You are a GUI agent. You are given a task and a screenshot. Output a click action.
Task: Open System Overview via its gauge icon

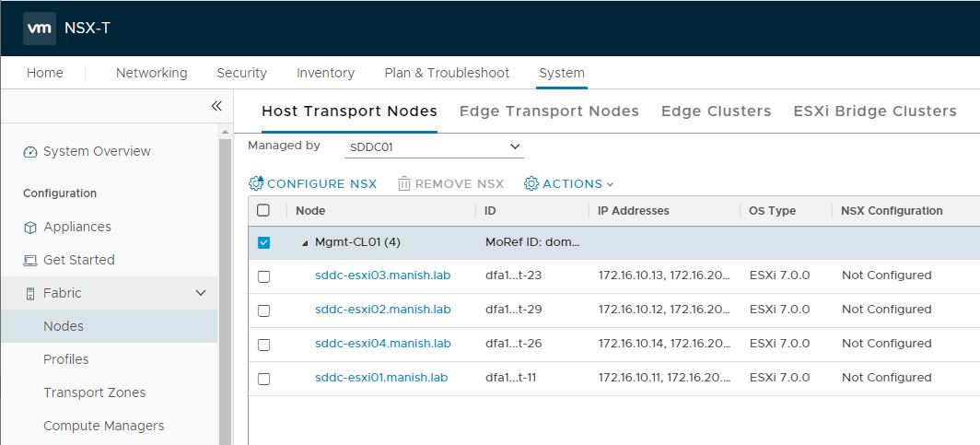(30, 152)
